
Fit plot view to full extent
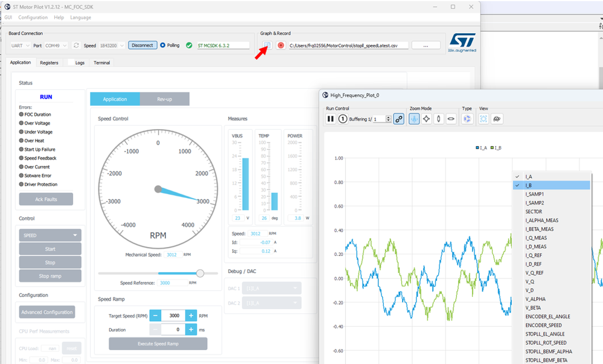[483, 119]
